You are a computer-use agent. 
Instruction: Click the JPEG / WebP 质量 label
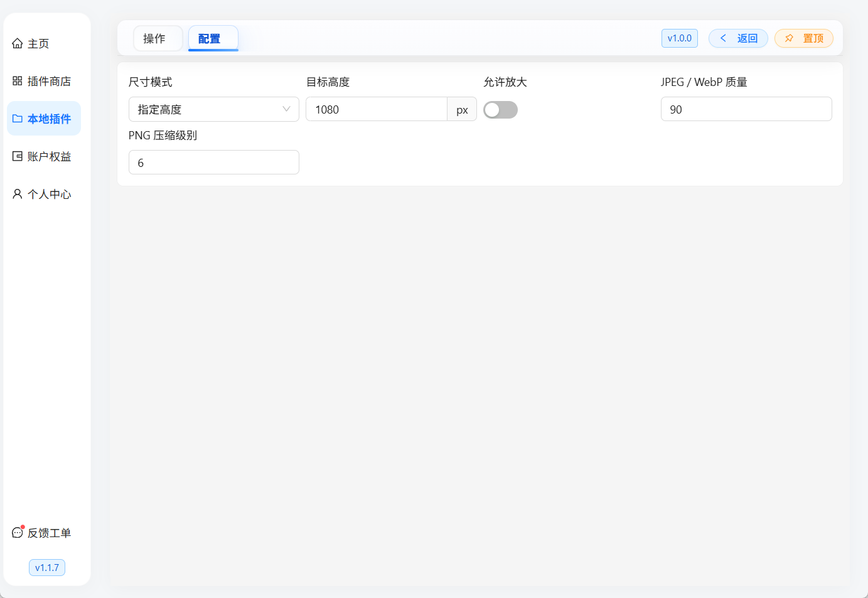704,82
